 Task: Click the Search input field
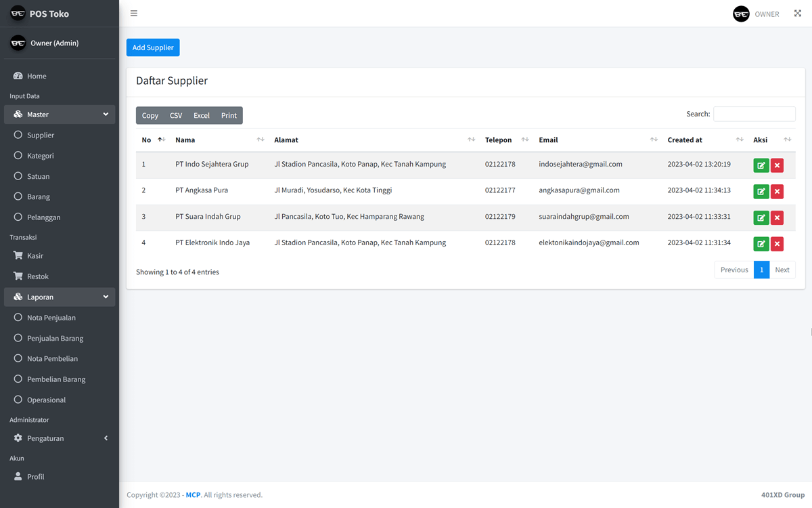[754, 113]
